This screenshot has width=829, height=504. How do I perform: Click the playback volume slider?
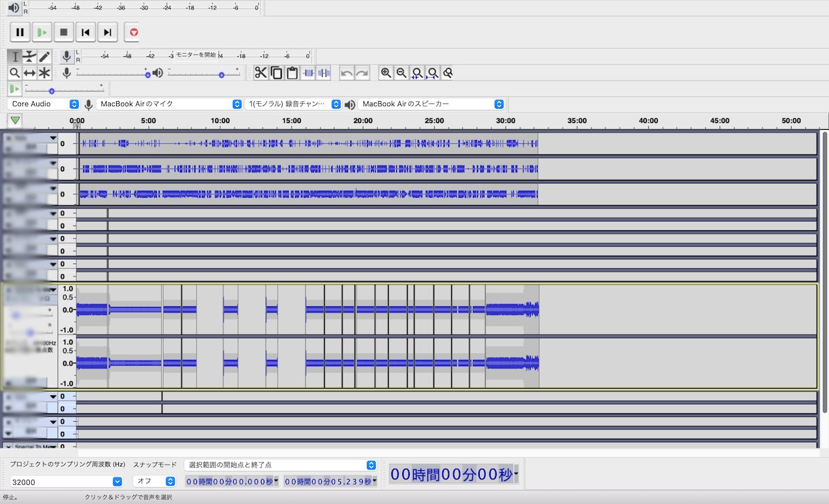tap(204, 73)
